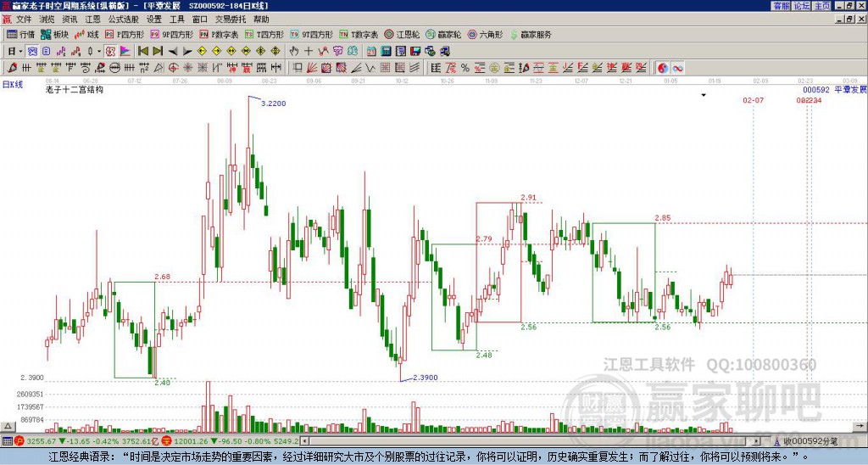Open the K线 chart view

click(88, 34)
